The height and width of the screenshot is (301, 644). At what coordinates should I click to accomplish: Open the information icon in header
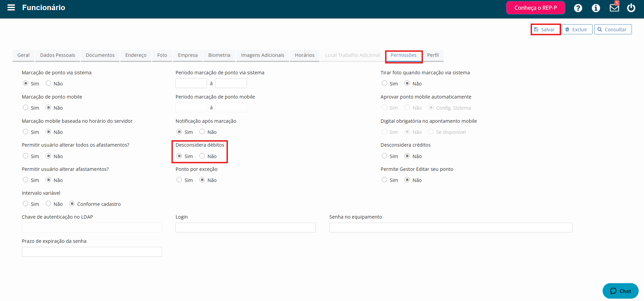click(x=596, y=8)
